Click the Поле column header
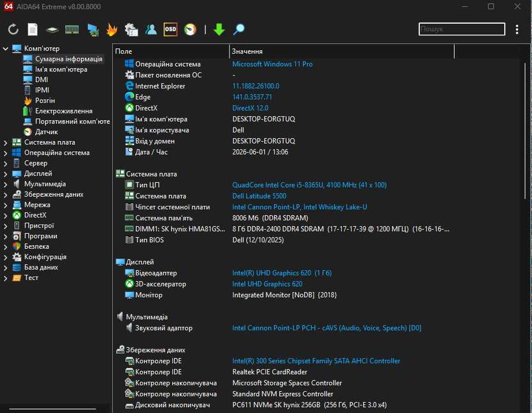This screenshot has width=532, height=413. [171, 51]
